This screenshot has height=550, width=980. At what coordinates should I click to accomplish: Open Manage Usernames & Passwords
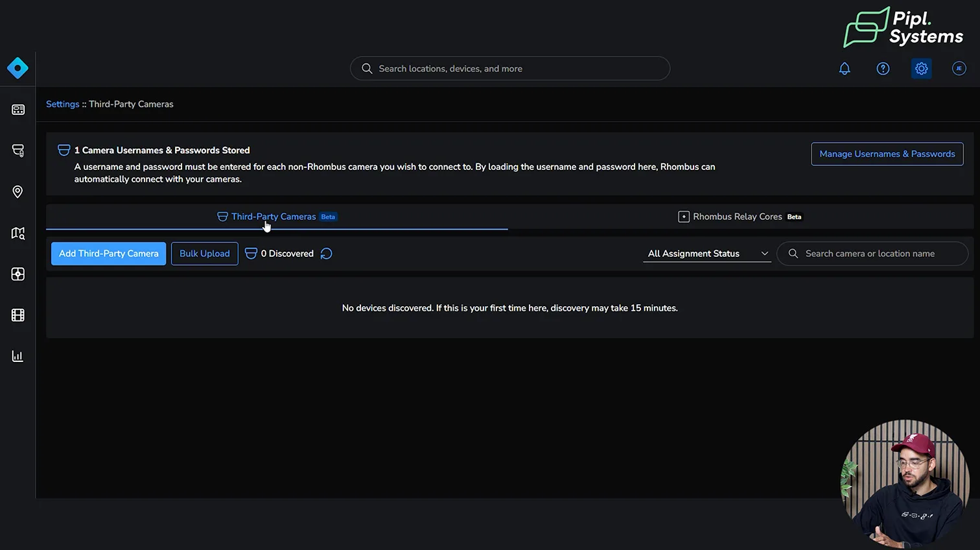[x=887, y=154]
